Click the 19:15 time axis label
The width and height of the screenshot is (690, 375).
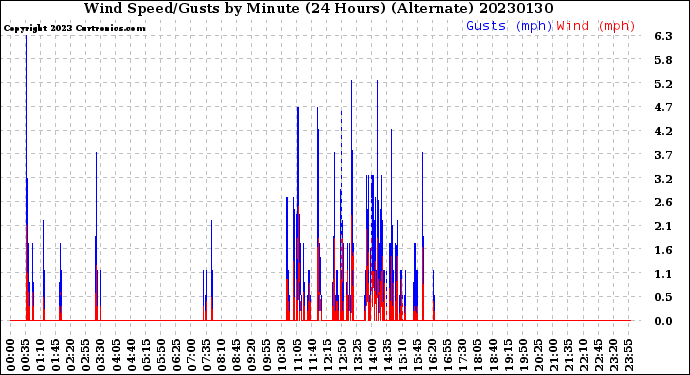(x=508, y=355)
